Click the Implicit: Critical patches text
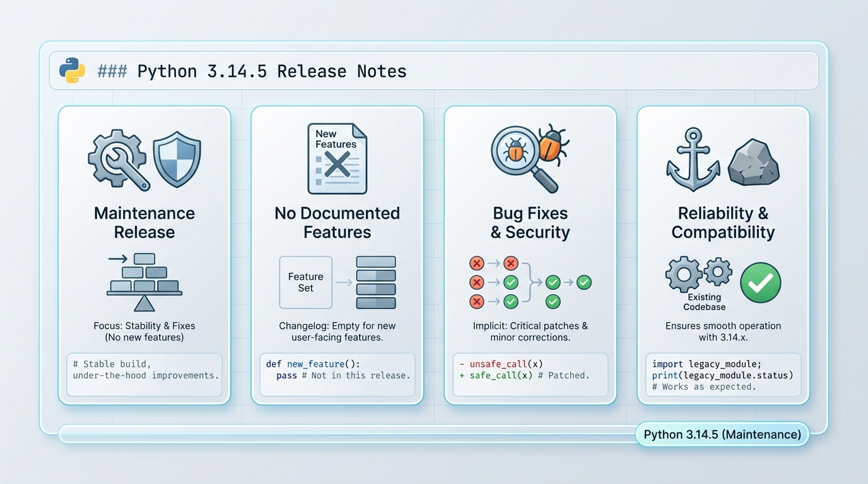 530,331
